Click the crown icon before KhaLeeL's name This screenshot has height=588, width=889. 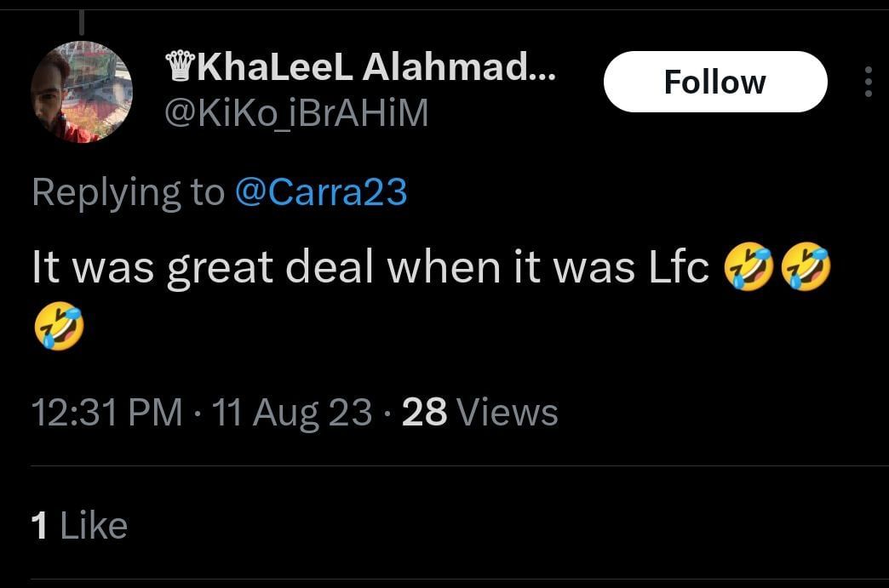[x=179, y=68]
